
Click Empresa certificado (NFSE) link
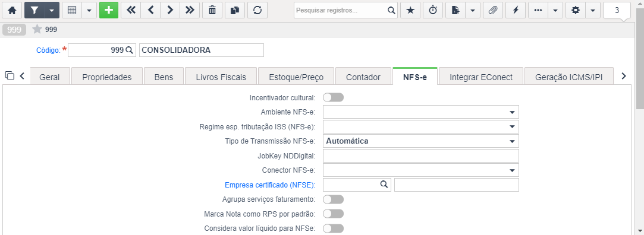pos(270,185)
